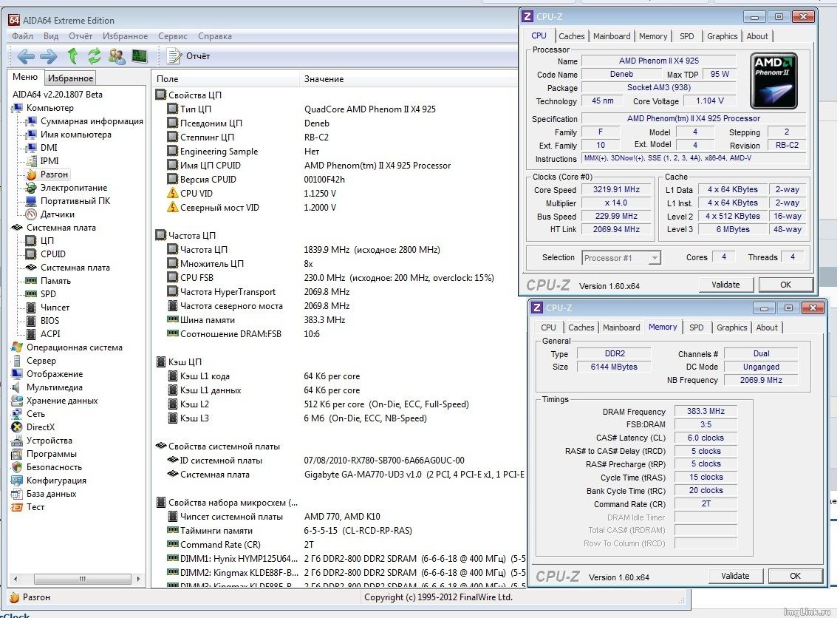Open the Вид menu
This screenshot has width=840, height=618.
pyautogui.click(x=51, y=36)
